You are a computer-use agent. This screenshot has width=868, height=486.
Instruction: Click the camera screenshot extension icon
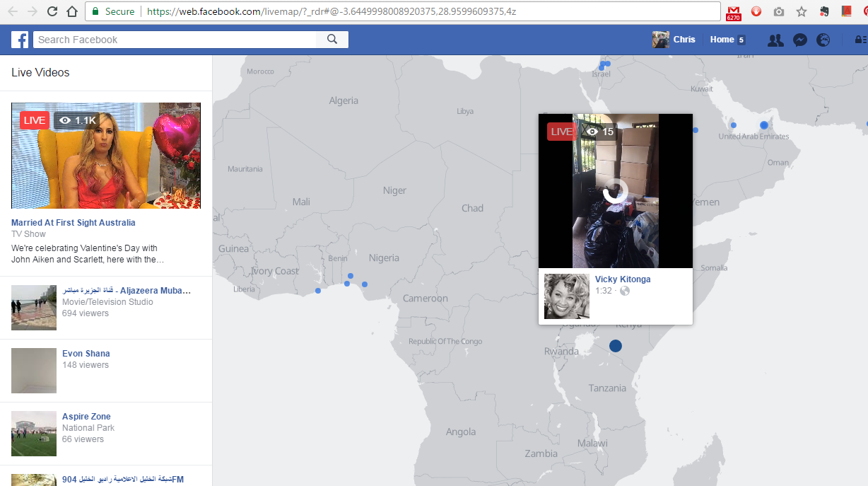(x=779, y=11)
